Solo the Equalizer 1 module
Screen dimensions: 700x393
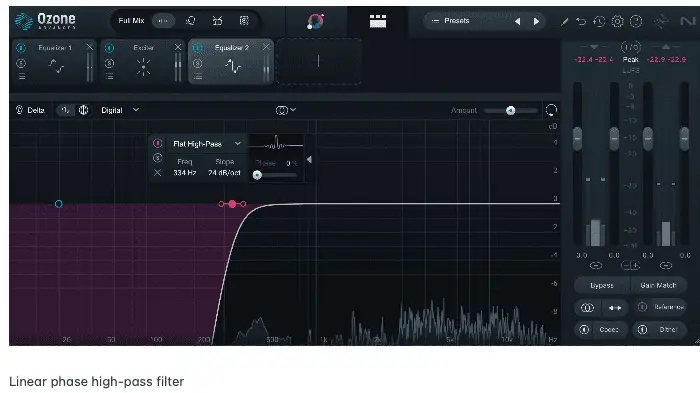click(x=21, y=63)
